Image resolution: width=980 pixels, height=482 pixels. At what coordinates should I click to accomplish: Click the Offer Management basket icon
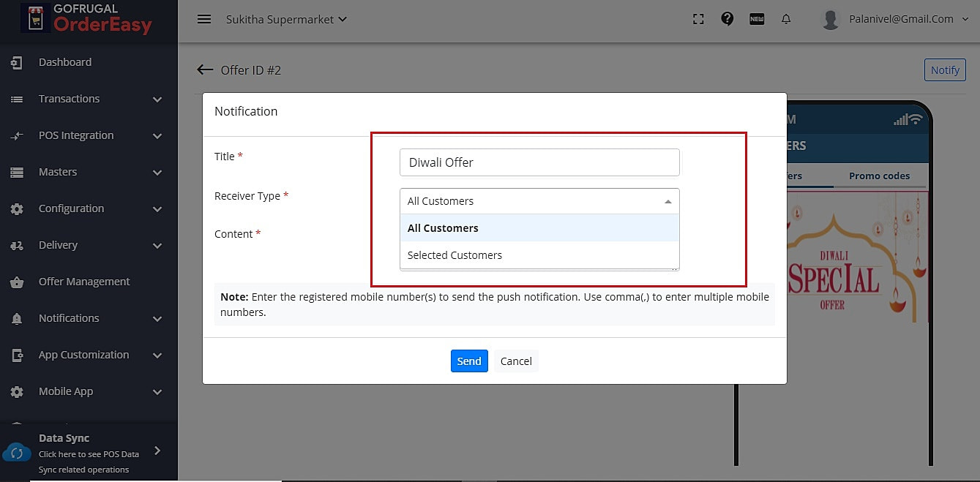[17, 282]
